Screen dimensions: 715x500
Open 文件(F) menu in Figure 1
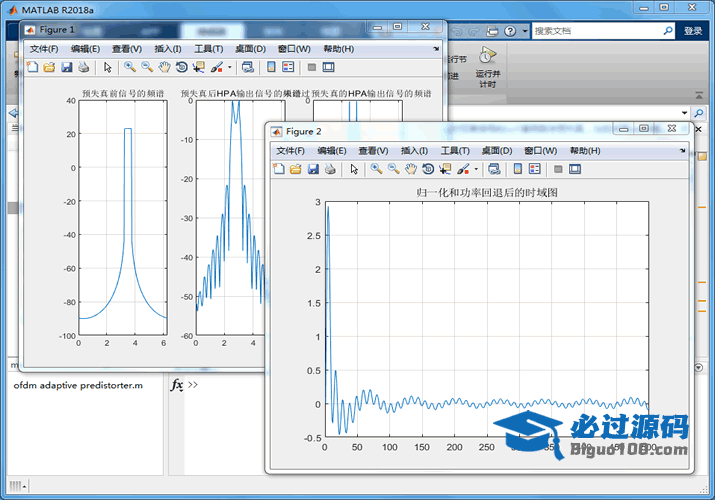coord(44,49)
